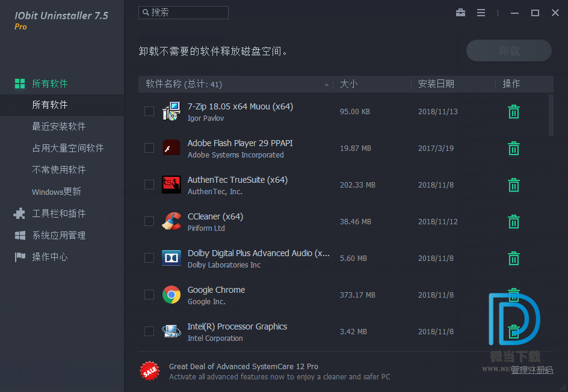Open the 管理注册码 link

click(532, 370)
